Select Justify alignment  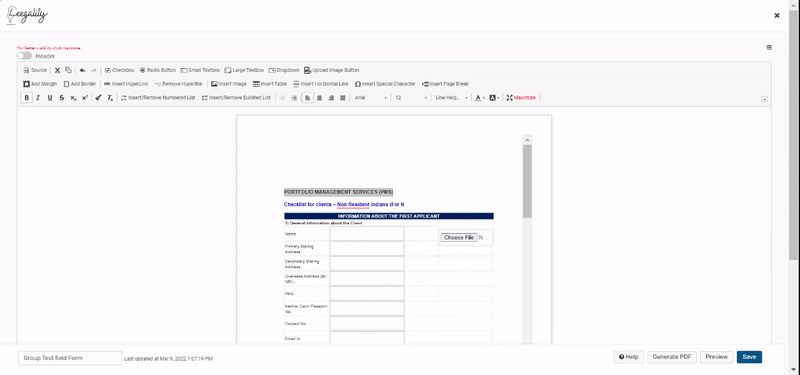pyautogui.click(x=343, y=97)
